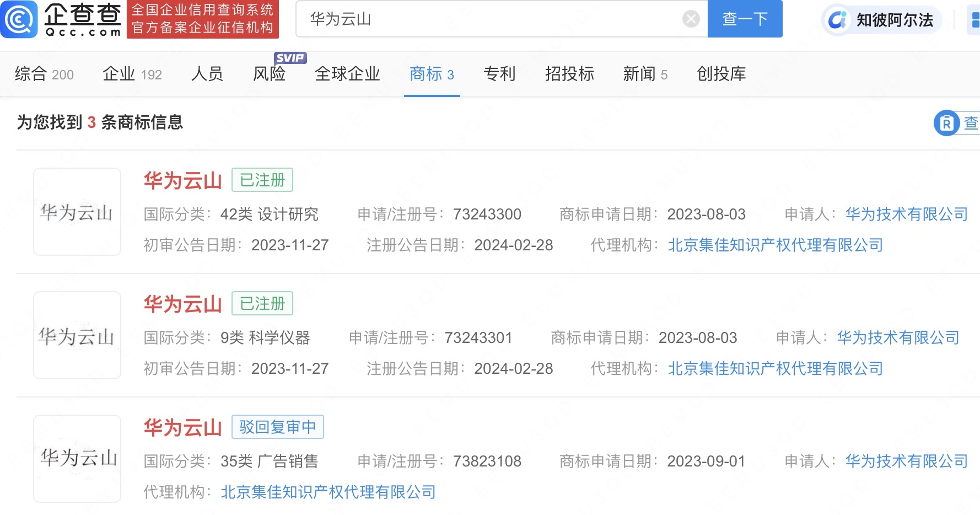This screenshot has width=980, height=515.
Task: Click the blue R icon next to 查
Action: tap(946, 123)
